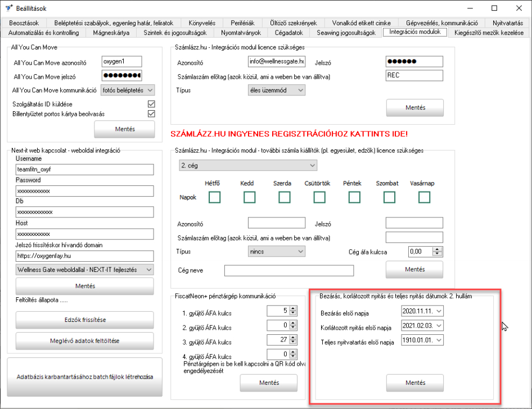Open Kiegészítő mezők kezelése tab
Viewport: 532px width, 409px height.
[x=489, y=33]
